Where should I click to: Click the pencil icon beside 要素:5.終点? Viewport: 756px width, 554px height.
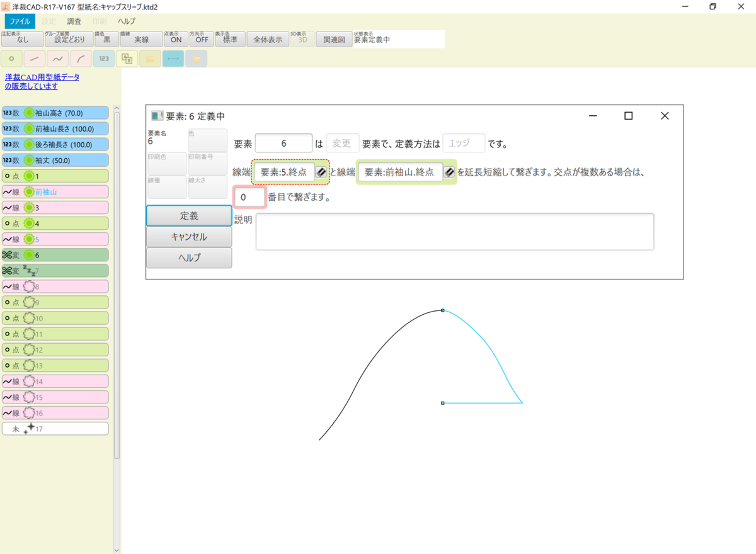pos(323,172)
